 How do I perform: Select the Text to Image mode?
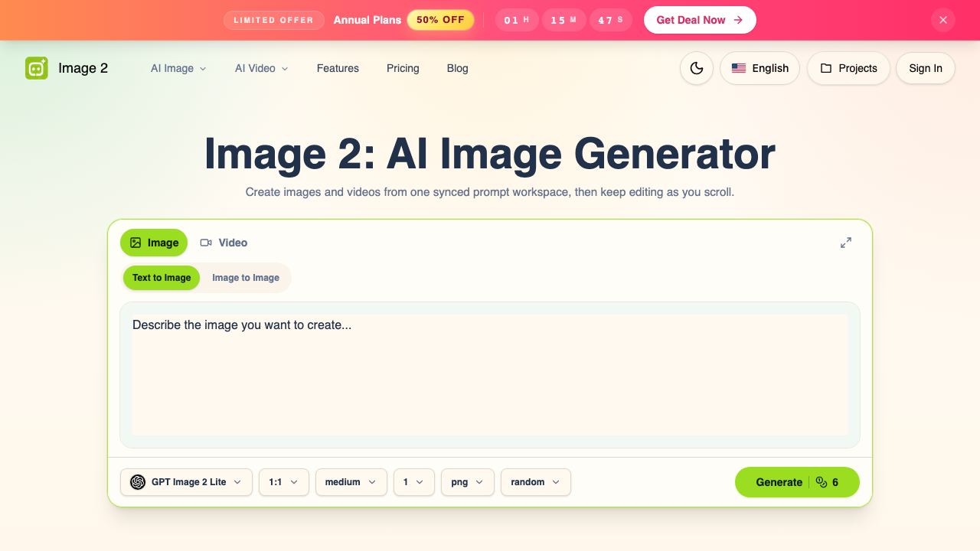pos(162,278)
